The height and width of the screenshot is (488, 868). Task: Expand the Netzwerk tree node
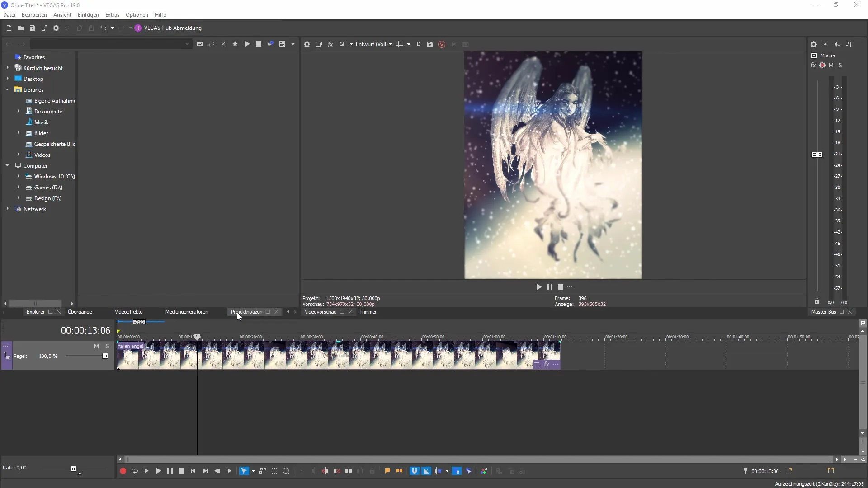tap(7, 209)
